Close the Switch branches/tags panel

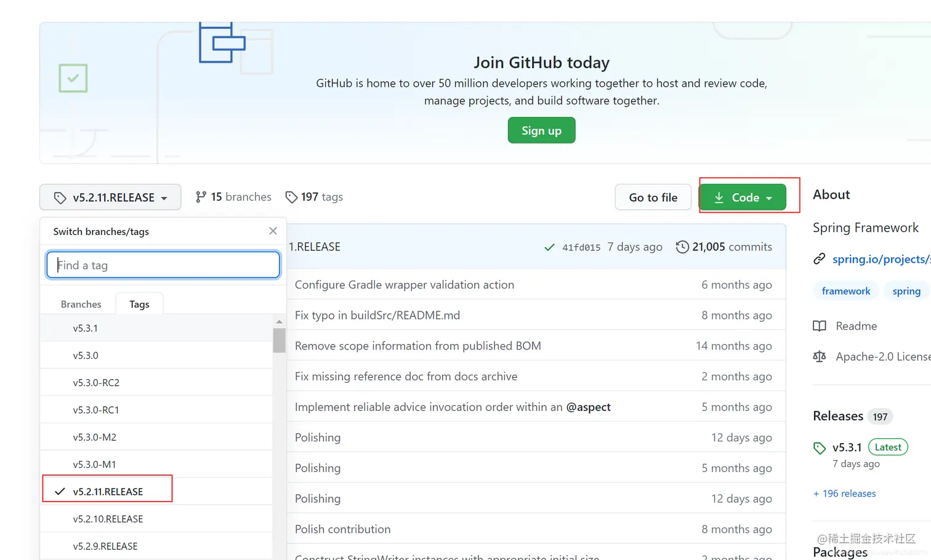point(273,231)
